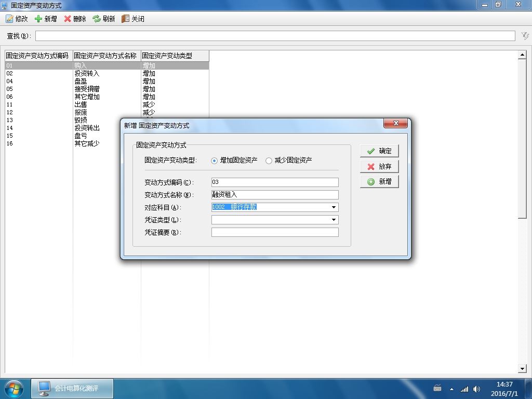This screenshot has width=532, height=399.
Task: Select the 其它增加 row
Action: (107, 97)
